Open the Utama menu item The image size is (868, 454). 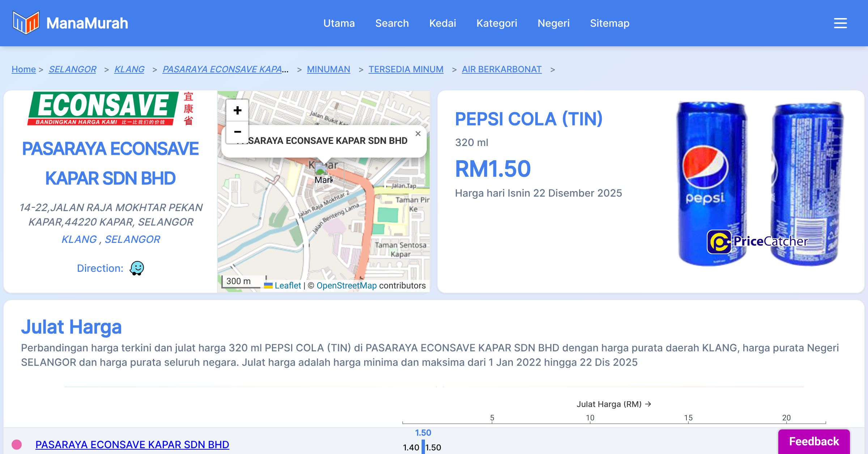[x=339, y=23]
